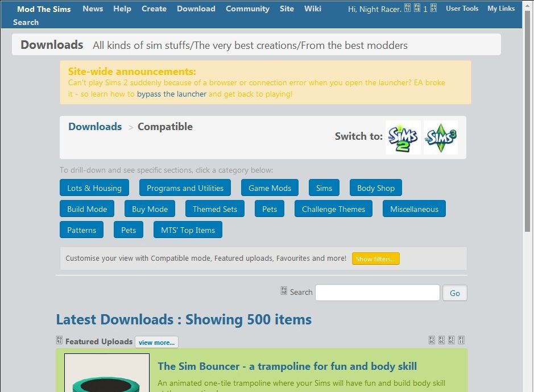Open the Community menu
This screenshot has width=534, height=392.
point(247,9)
